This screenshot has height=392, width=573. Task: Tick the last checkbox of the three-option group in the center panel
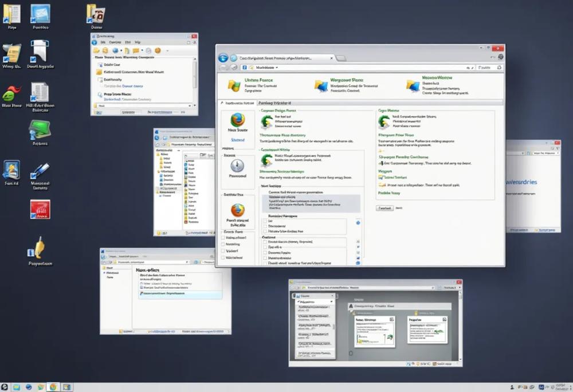pyautogui.click(x=265, y=232)
